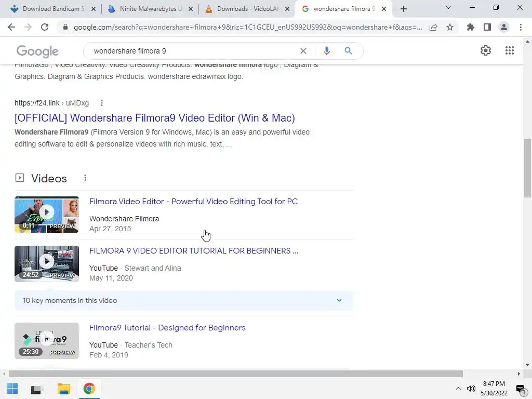Image resolution: width=532 pixels, height=399 pixels.
Task: Close the Ninite Malwarebytes tab
Action: [x=191, y=9]
